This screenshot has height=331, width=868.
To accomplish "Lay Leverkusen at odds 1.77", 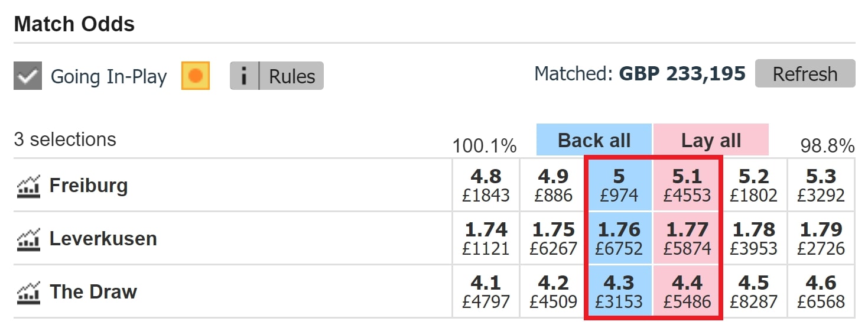I will 687,238.
